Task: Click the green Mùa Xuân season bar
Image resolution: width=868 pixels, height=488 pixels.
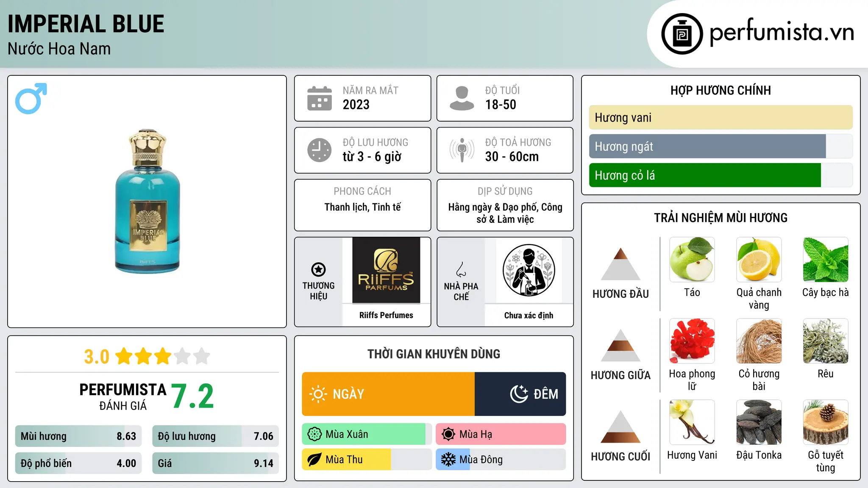Action: tap(364, 434)
